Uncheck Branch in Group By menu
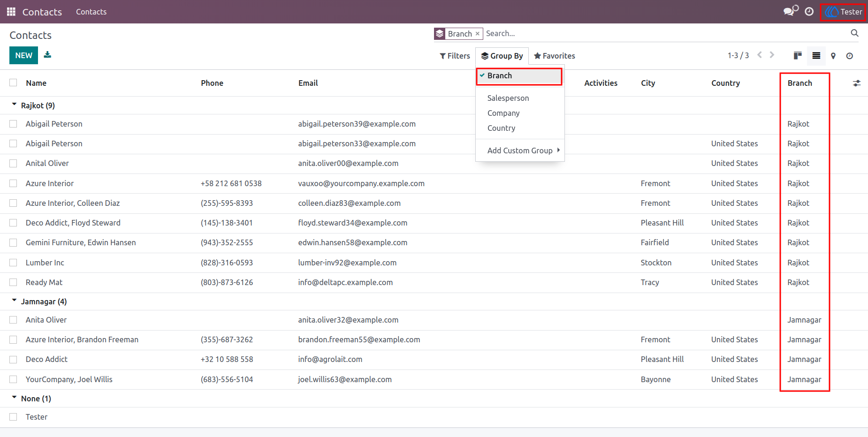The height and width of the screenshot is (437, 868). click(x=519, y=76)
